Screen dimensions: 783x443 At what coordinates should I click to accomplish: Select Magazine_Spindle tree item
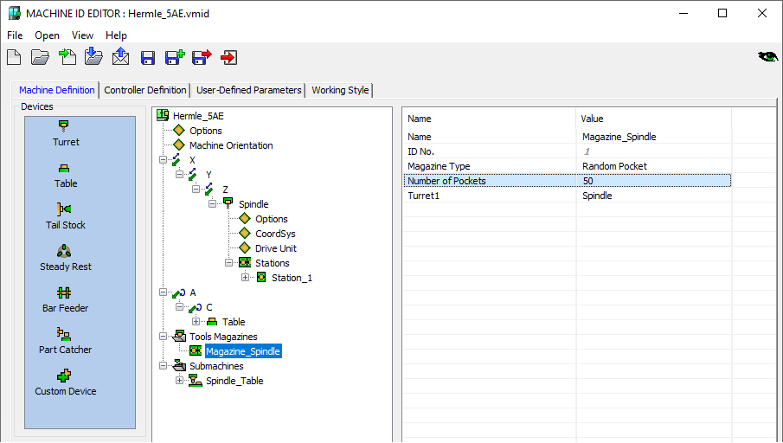pyautogui.click(x=243, y=351)
